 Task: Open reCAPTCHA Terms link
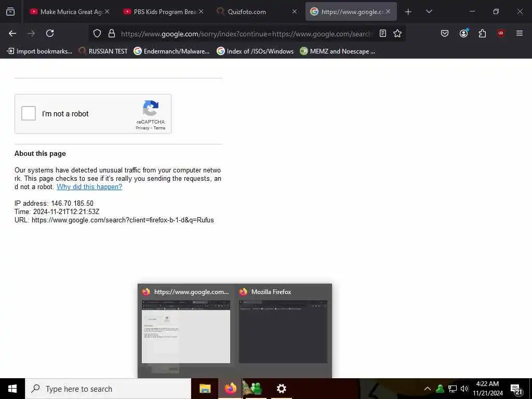159,128
